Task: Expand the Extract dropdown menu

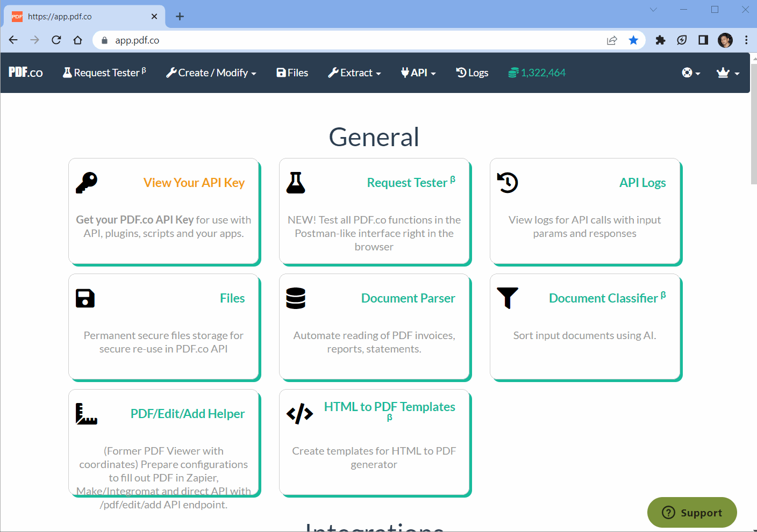Action: click(x=355, y=73)
